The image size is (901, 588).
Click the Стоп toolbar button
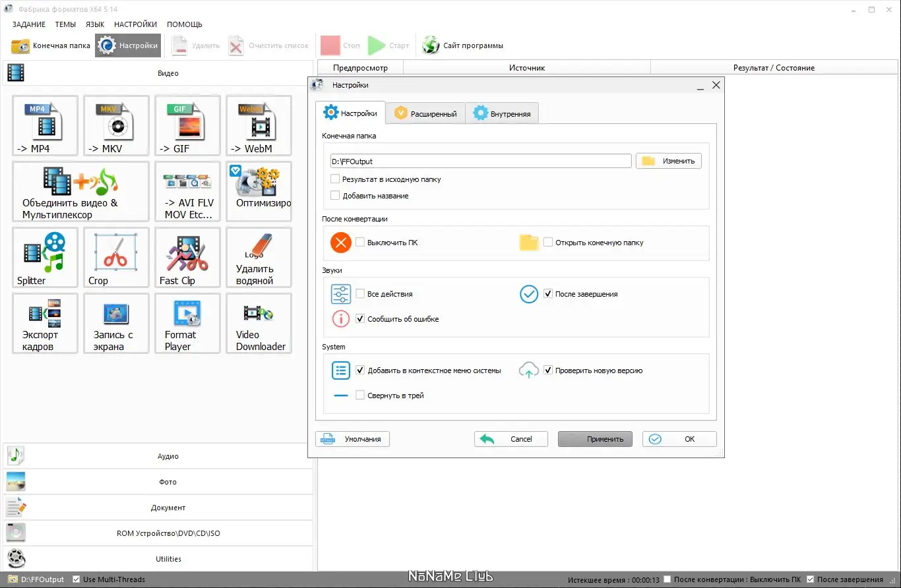pyautogui.click(x=340, y=45)
